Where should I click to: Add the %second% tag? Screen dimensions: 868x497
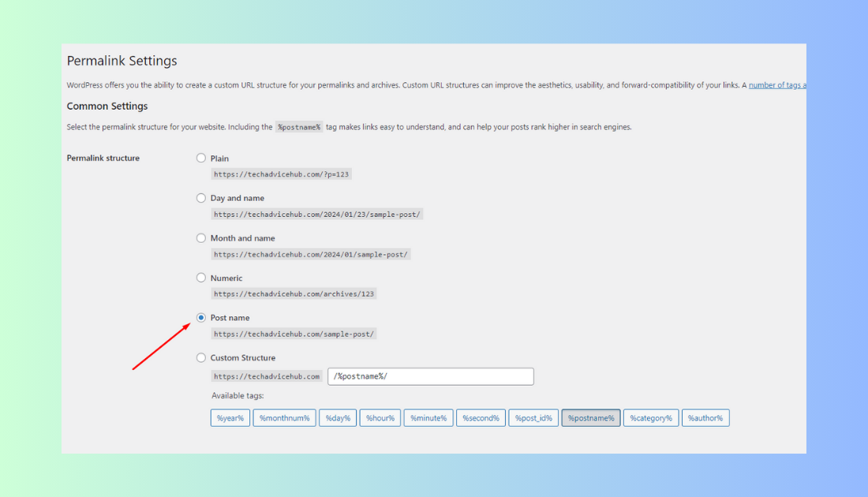pyautogui.click(x=481, y=418)
